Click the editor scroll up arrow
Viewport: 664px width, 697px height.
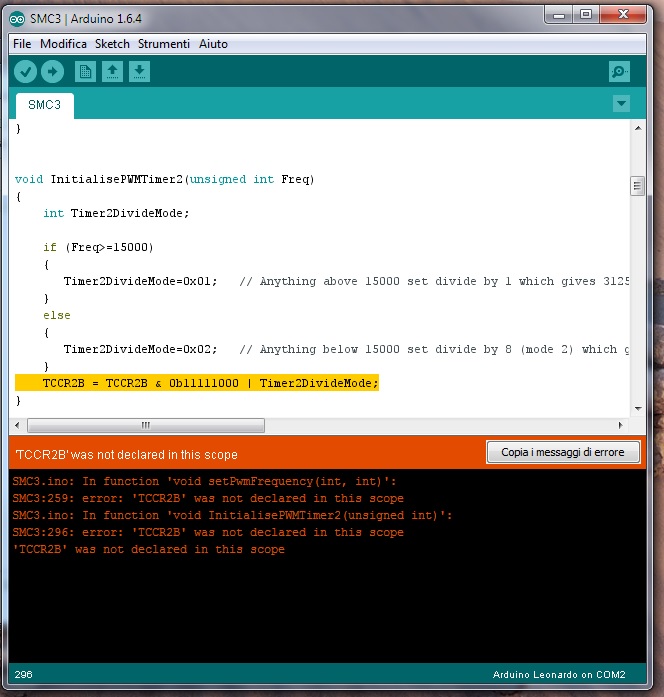point(638,128)
